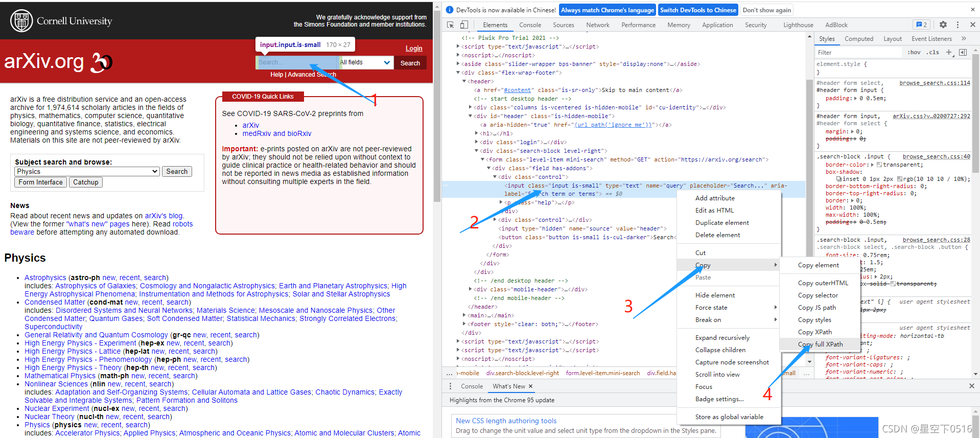Click Don't show again button

click(766, 10)
